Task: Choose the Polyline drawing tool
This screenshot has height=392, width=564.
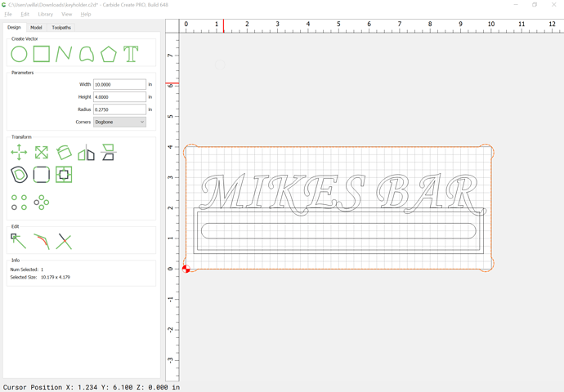Action: pos(64,55)
